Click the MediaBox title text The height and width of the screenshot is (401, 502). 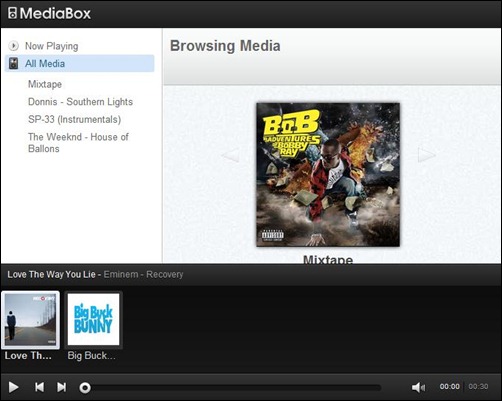(x=55, y=14)
